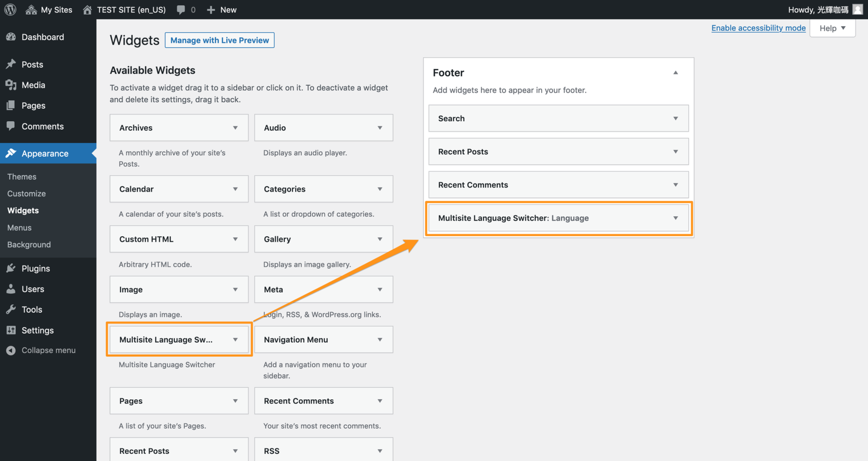Click the comments bubble icon in admin bar

point(181,10)
